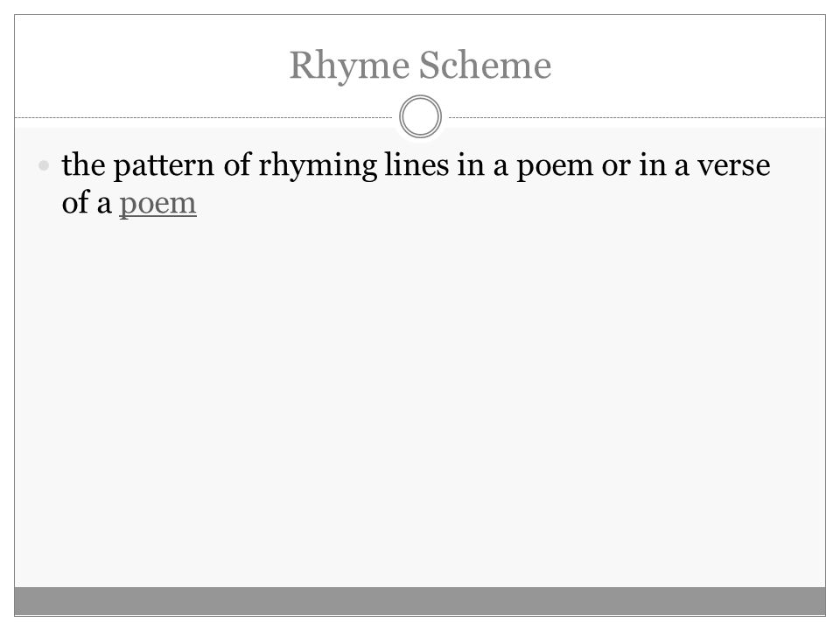This screenshot has height=630, width=840.
Task: Click the Rhyme Scheme slide title
Action: [420, 66]
